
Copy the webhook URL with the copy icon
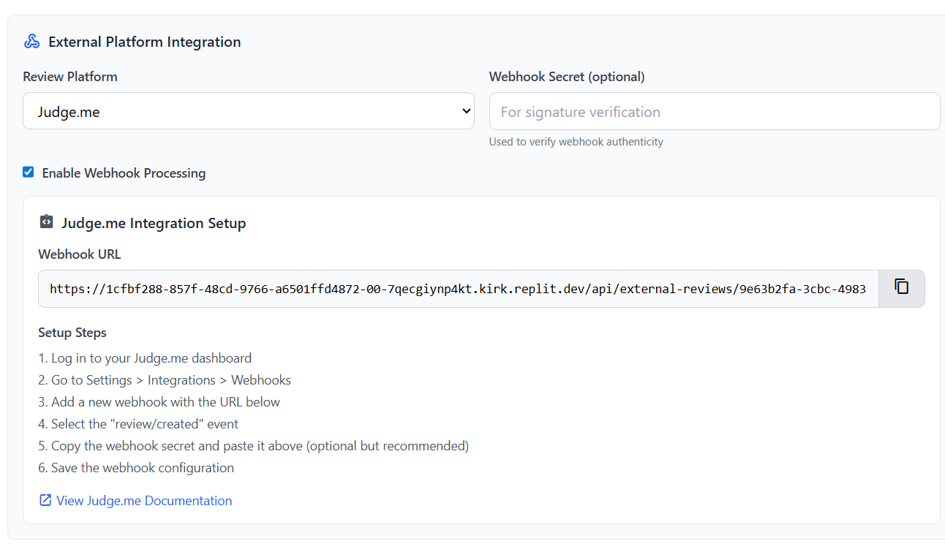click(901, 288)
